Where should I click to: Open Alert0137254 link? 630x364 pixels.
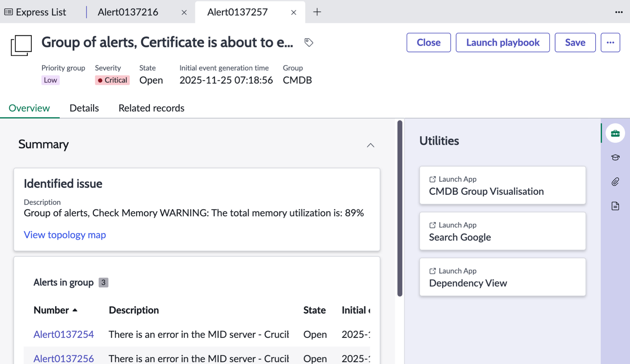(64, 334)
